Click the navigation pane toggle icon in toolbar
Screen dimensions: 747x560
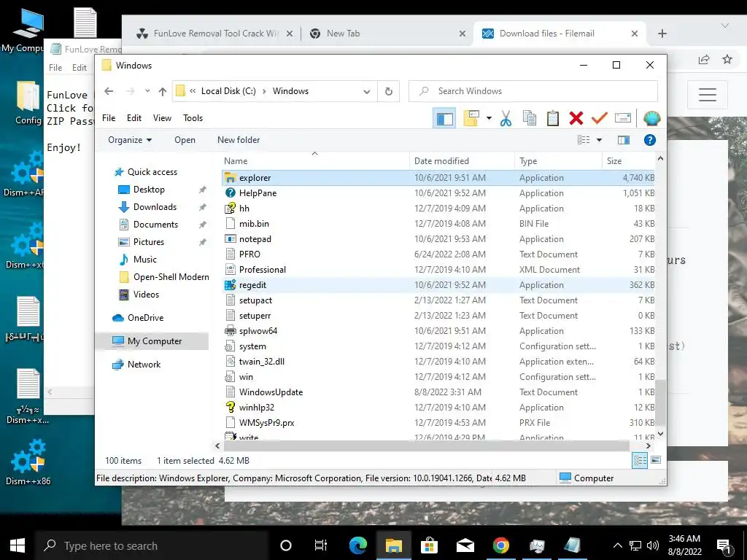coord(444,118)
